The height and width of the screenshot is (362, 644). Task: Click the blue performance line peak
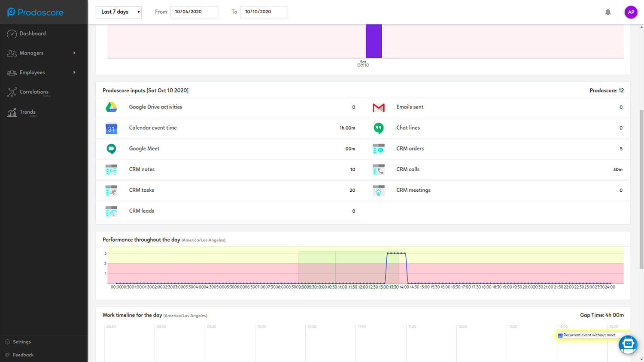click(396, 253)
